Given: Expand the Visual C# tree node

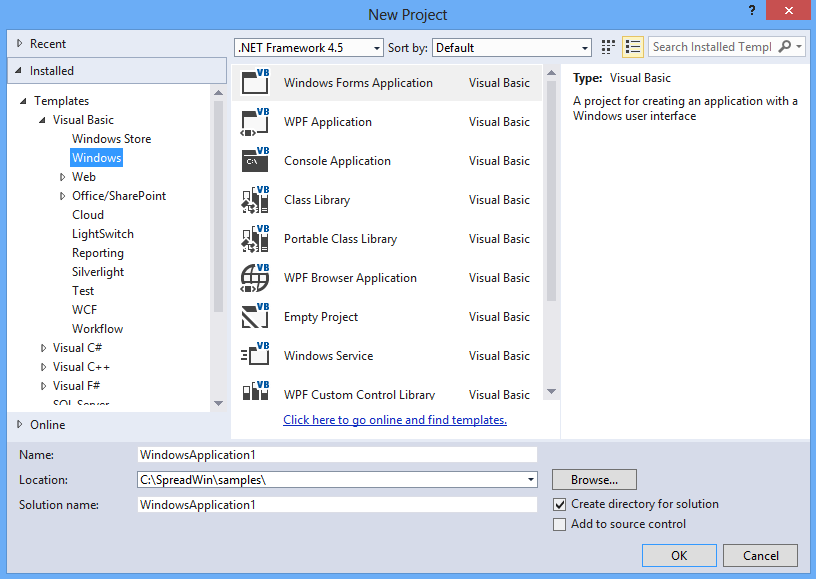Looking at the screenshot, I should 43,348.
